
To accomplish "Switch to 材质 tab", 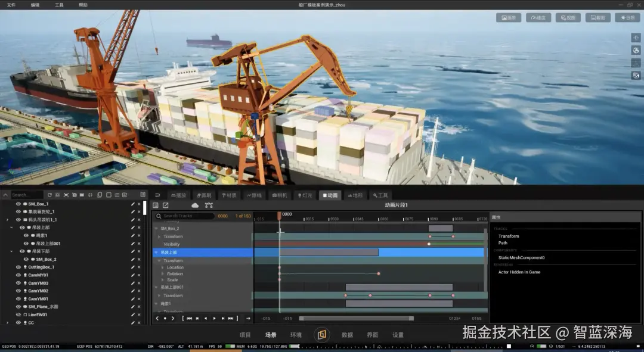I will [x=229, y=195].
